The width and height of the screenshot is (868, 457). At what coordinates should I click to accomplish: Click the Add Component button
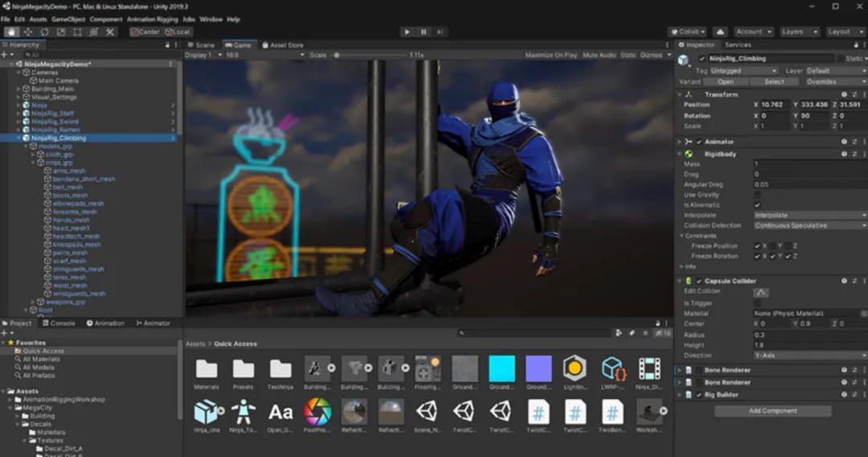pos(772,410)
